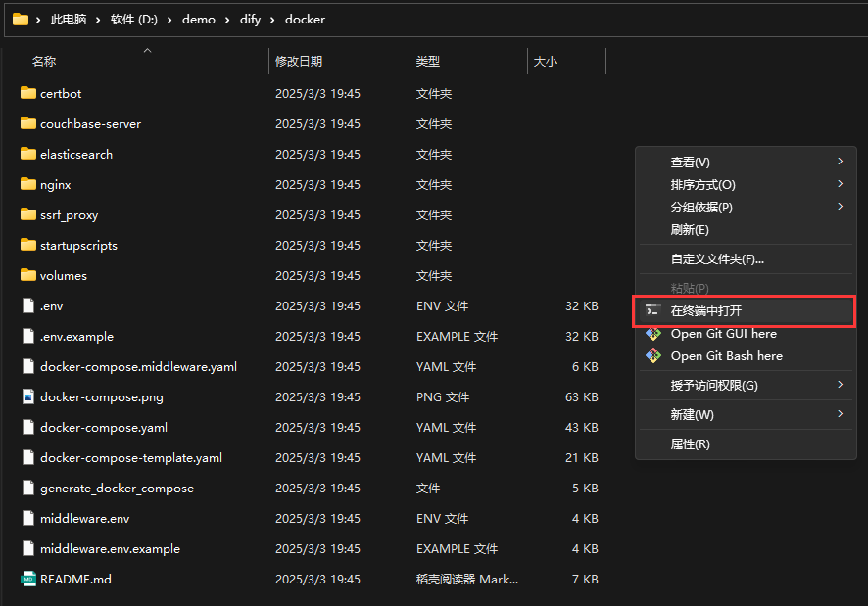Select 属性(R) in the context menu
The image size is (868, 606).
pos(690,444)
